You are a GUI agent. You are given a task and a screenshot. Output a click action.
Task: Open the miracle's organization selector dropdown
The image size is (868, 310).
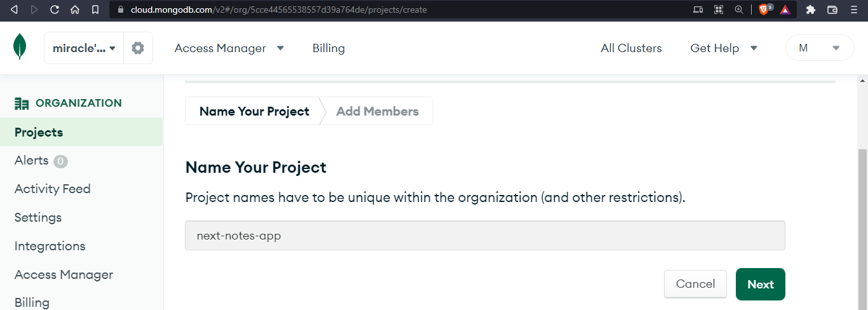(84, 48)
